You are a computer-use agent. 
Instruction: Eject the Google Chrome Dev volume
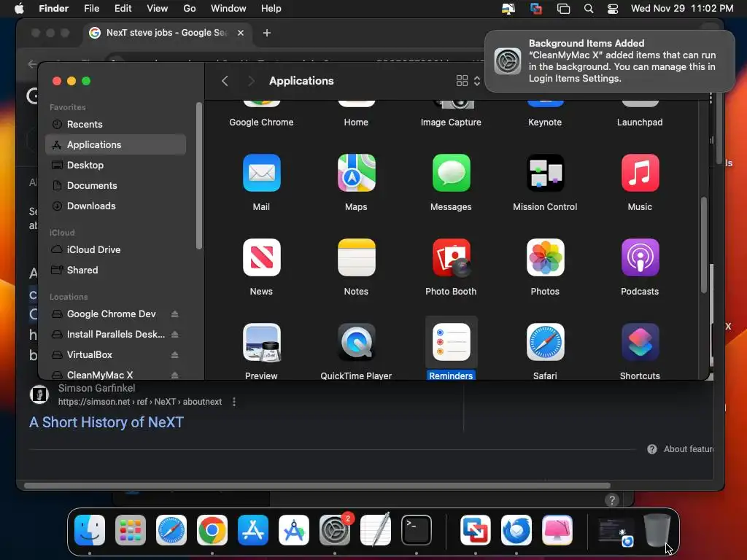(x=175, y=314)
